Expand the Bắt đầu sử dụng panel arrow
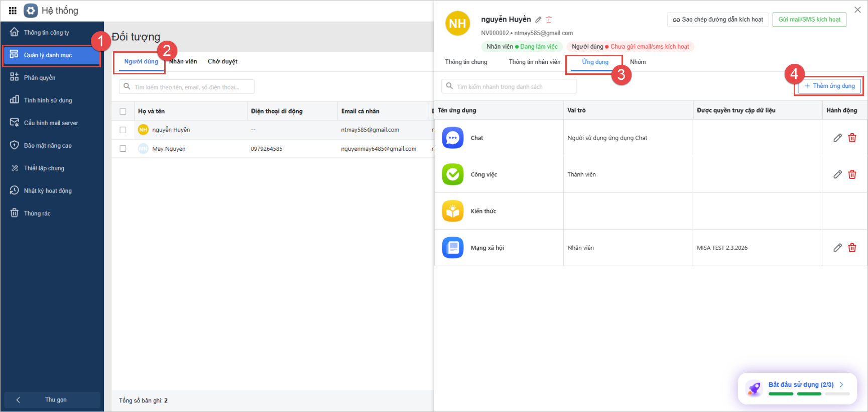The height and width of the screenshot is (412, 868). pyautogui.click(x=841, y=384)
